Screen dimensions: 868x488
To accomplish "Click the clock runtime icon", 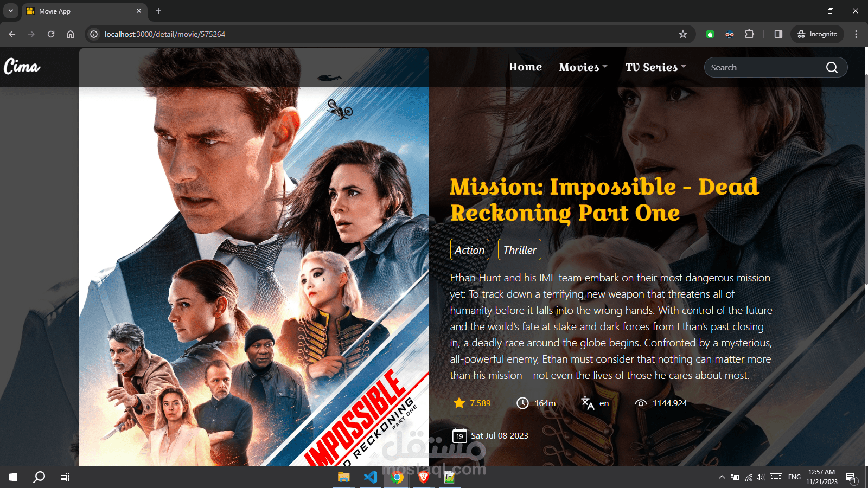I will (x=522, y=403).
